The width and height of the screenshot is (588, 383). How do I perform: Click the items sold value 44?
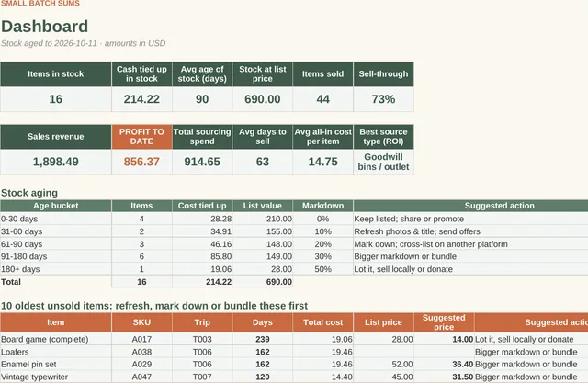click(322, 99)
